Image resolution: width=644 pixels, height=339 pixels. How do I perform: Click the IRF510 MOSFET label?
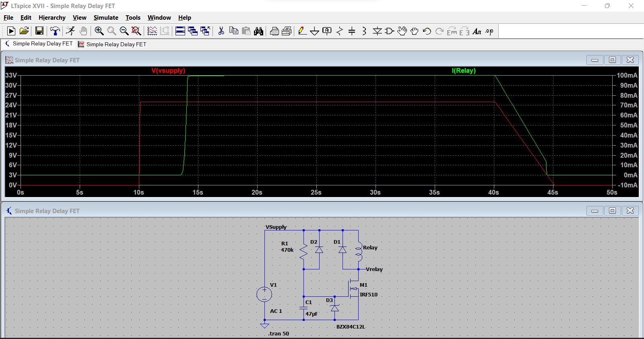(368, 294)
